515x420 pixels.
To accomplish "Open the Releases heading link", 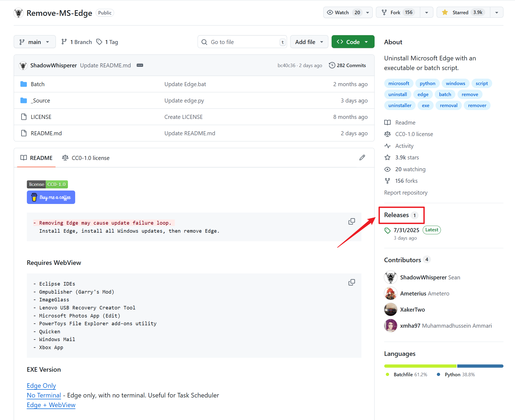I will coord(401,215).
